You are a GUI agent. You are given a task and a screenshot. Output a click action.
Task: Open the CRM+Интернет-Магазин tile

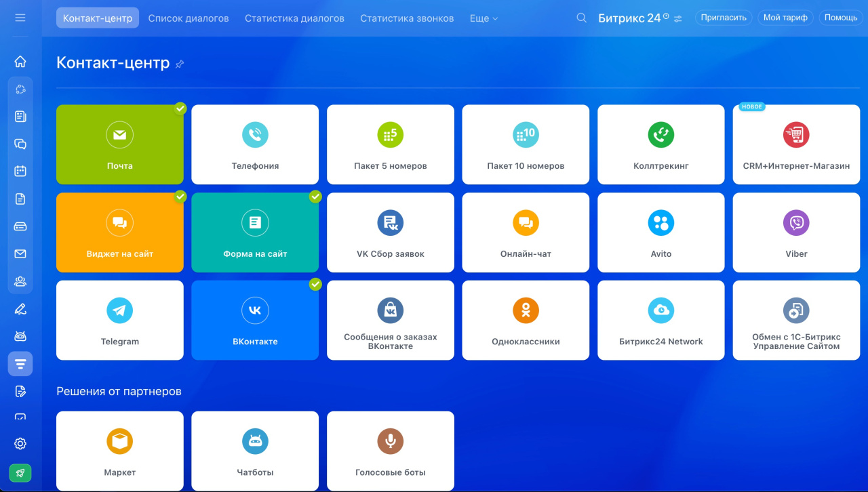tap(796, 144)
